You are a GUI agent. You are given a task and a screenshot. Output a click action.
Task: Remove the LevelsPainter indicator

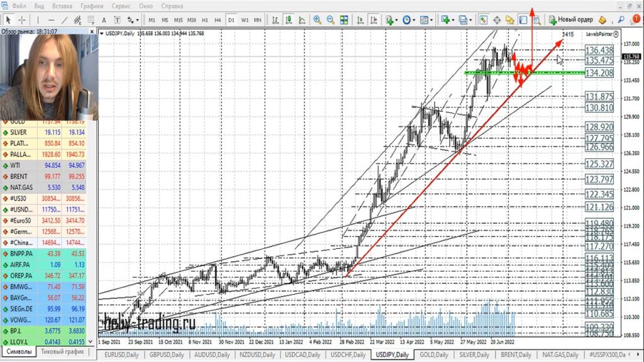(x=616, y=35)
